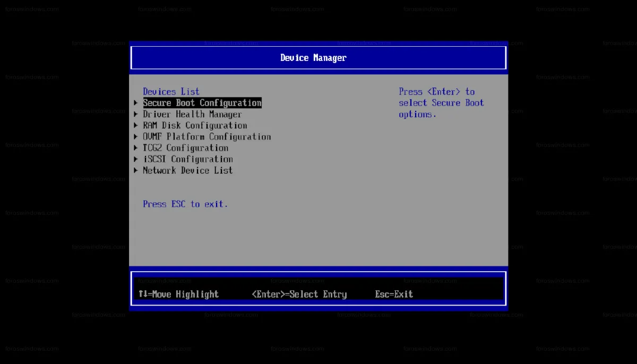Click the arrow icon beside TCG2 Configuration
The height and width of the screenshot is (364, 637).
coord(136,148)
